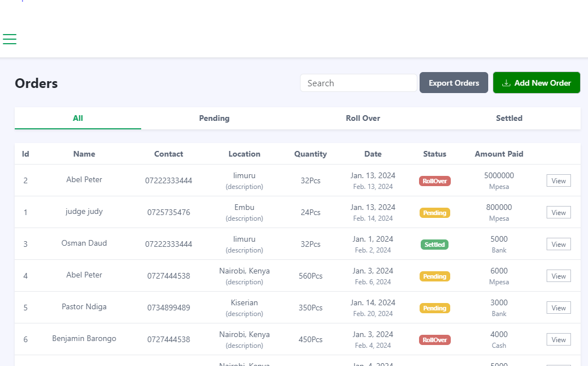Click Osman Daud's Settled status badge
588x366 pixels.
point(435,245)
